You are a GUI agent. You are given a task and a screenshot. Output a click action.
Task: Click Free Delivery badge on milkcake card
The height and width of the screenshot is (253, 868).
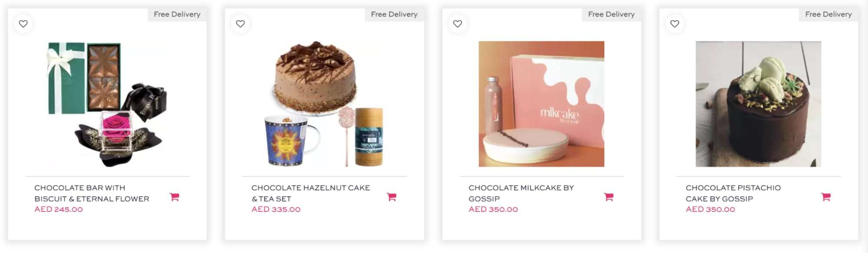(x=611, y=14)
